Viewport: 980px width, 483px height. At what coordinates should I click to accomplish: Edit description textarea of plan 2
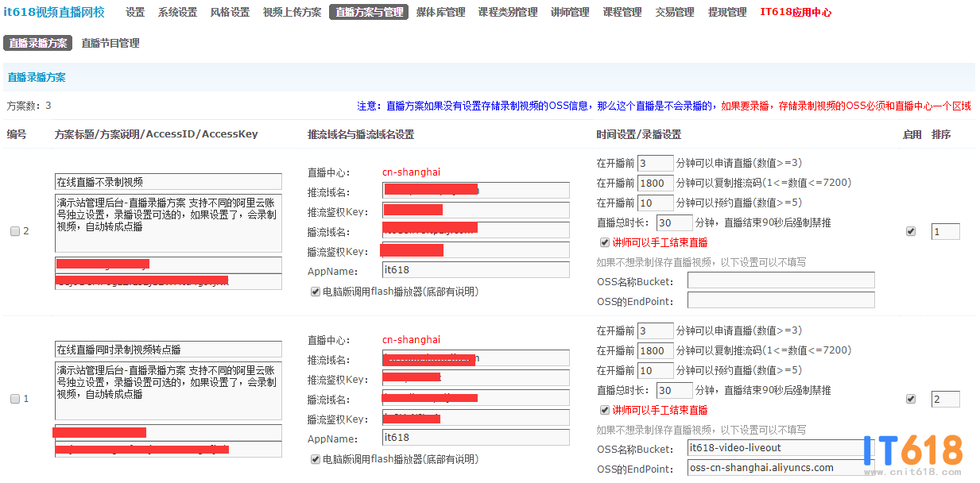[x=168, y=222]
